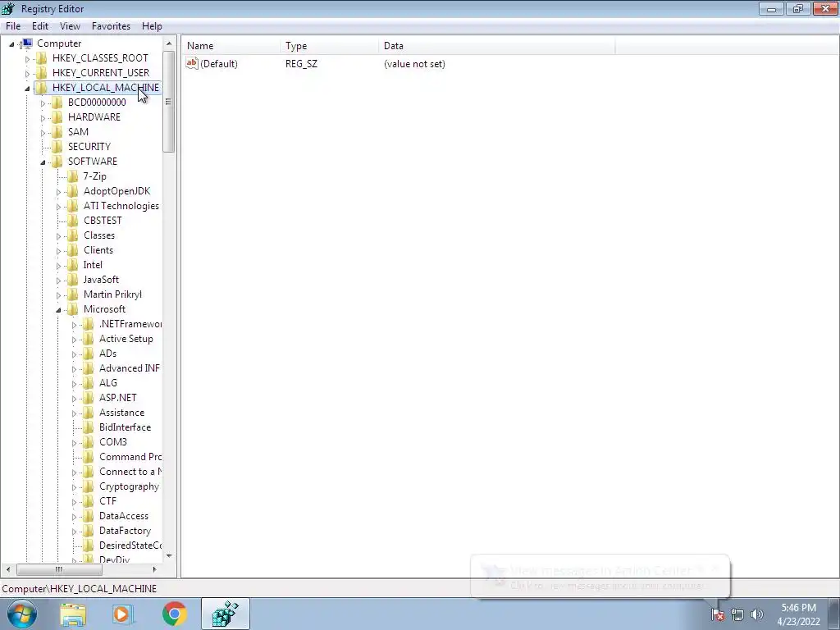Click the status bar path Computer\HKEY_LOCAL_MACHINE
The height and width of the screenshot is (630, 840).
pyautogui.click(x=80, y=588)
